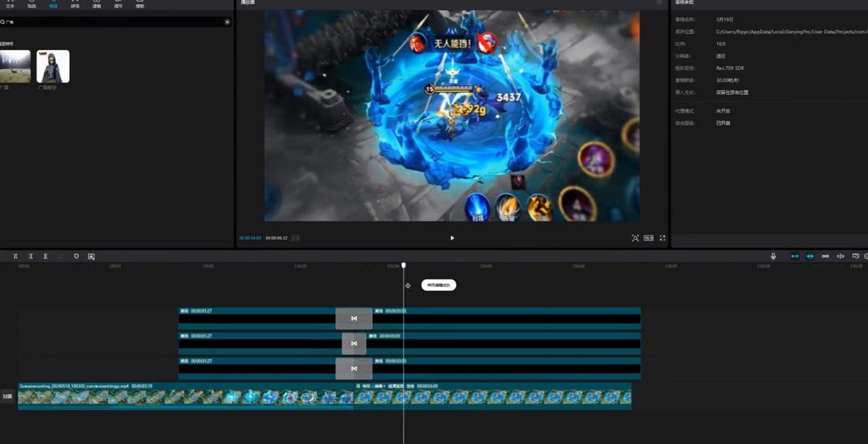Switch to the 滤镜 filters tab
Screen dimensions: 868x444
pyautogui.click(x=97, y=4)
